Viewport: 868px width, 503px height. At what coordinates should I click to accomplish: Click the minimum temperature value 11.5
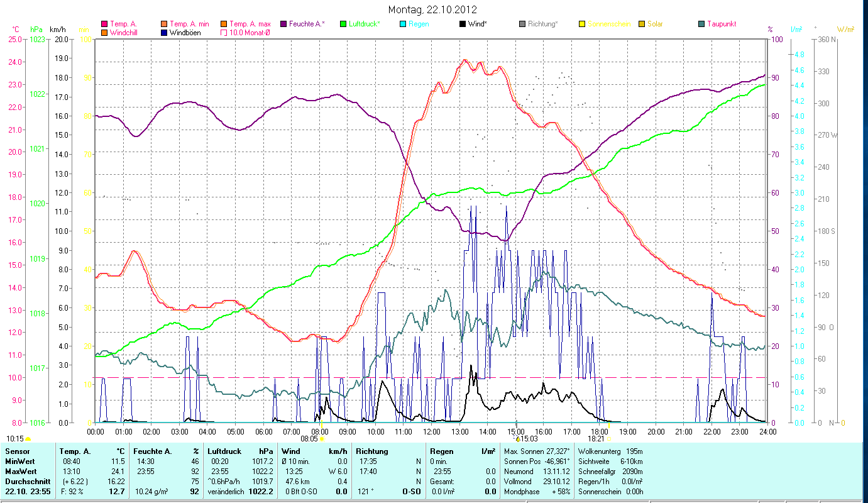119,461
